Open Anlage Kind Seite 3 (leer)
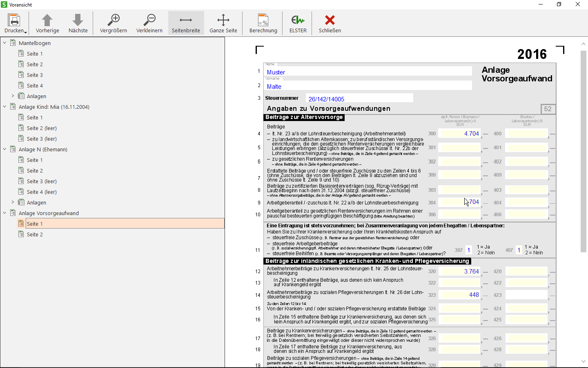This screenshot has height=368, width=588. click(x=42, y=139)
